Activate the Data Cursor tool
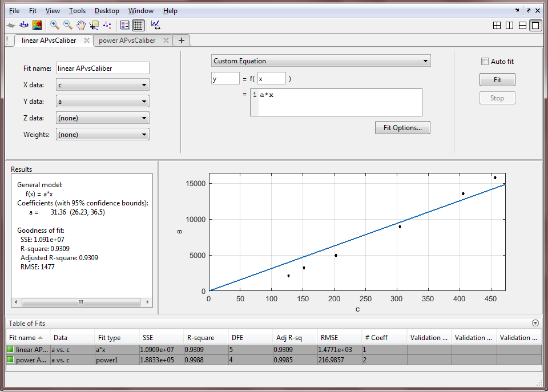The height and width of the screenshot is (392, 548). coord(94,25)
